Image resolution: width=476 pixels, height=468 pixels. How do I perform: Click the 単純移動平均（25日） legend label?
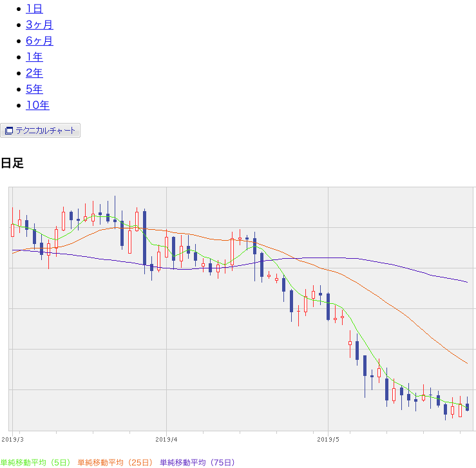(x=115, y=463)
